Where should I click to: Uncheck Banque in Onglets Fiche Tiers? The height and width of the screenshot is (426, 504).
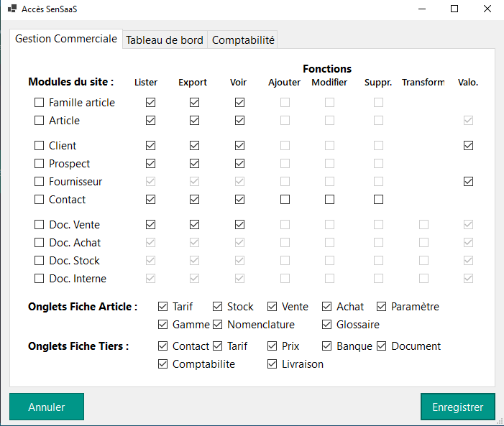(327, 346)
